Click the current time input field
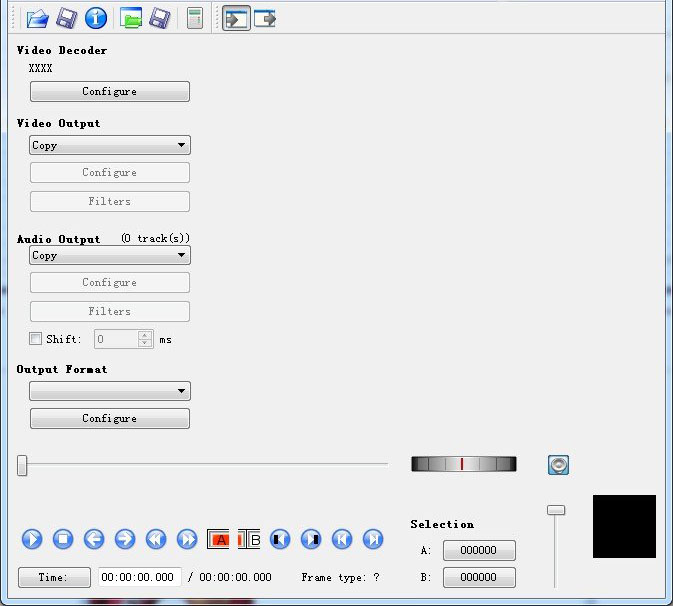Image resolution: width=673 pixels, height=606 pixels. pos(139,577)
